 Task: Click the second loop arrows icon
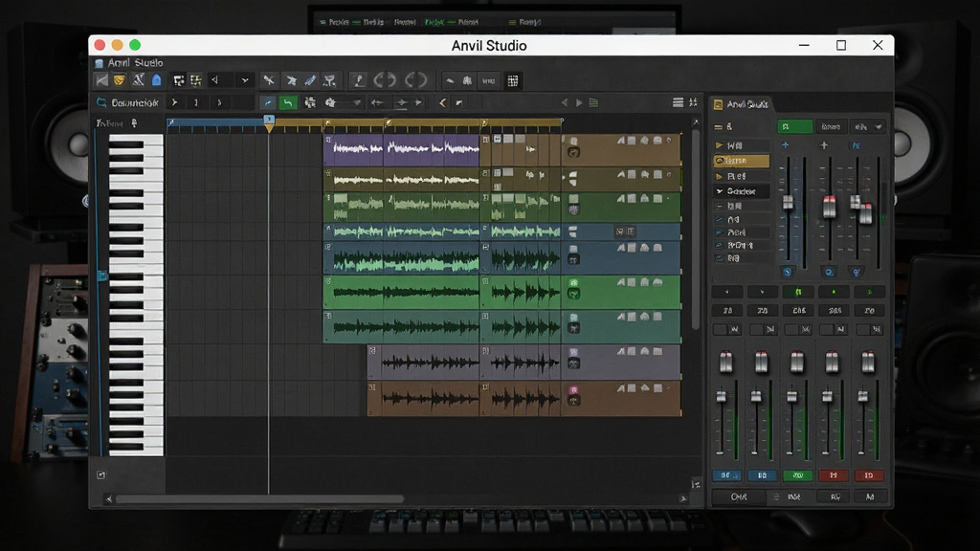(x=415, y=80)
